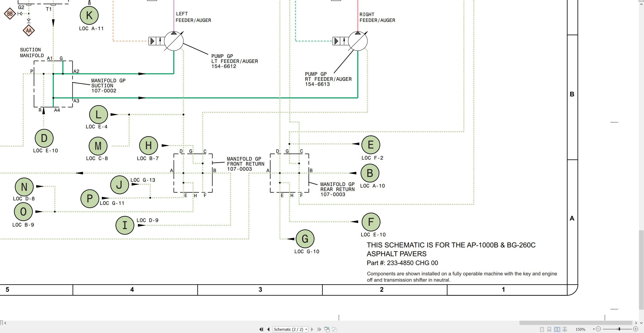This screenshot has height=333, width=644.
Task: Click the zoom in plus button
Action: 635,329
